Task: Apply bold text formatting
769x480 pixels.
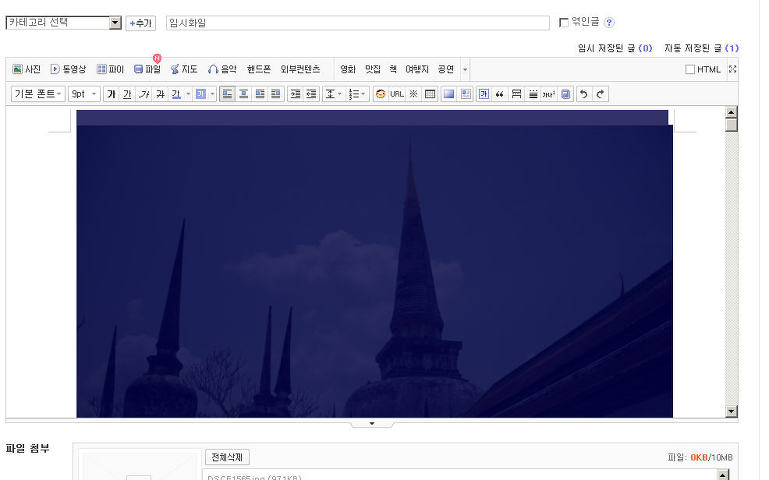Action: pos(111,94)
